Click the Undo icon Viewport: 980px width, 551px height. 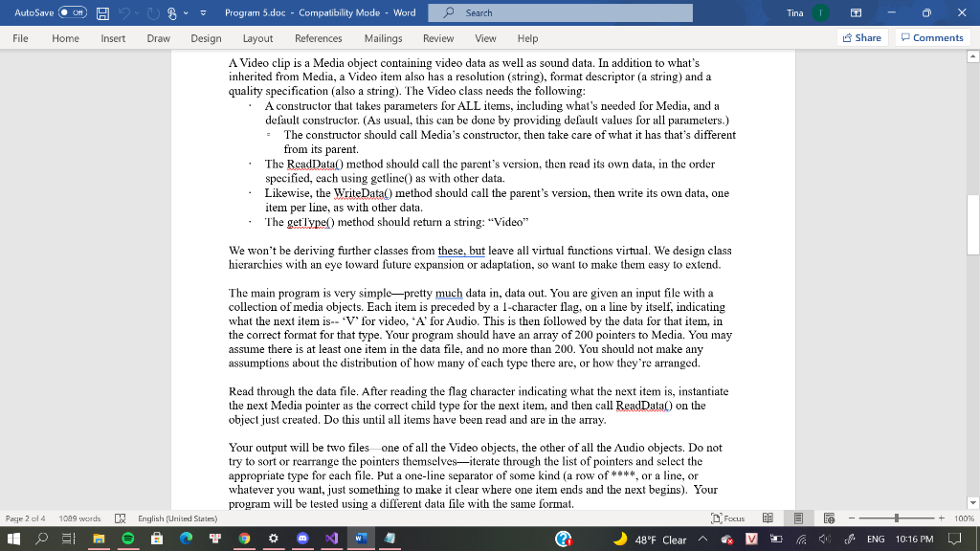[x=125, y=13]
